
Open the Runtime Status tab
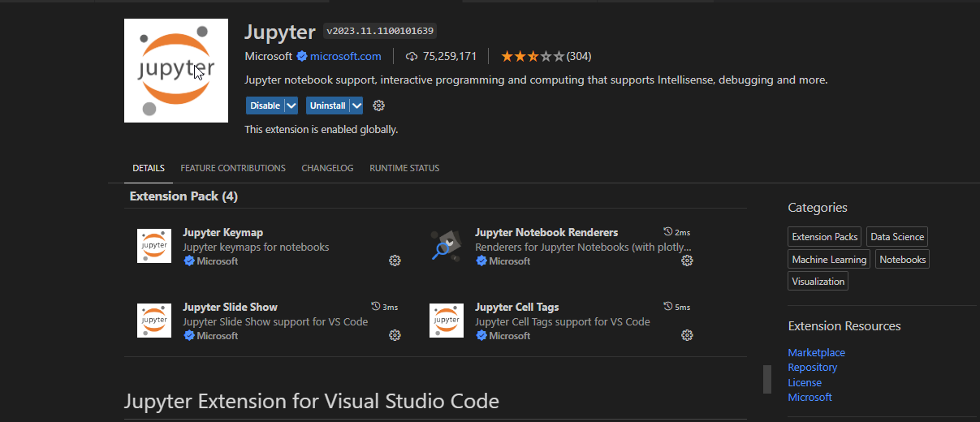click(x=404, y=168)
